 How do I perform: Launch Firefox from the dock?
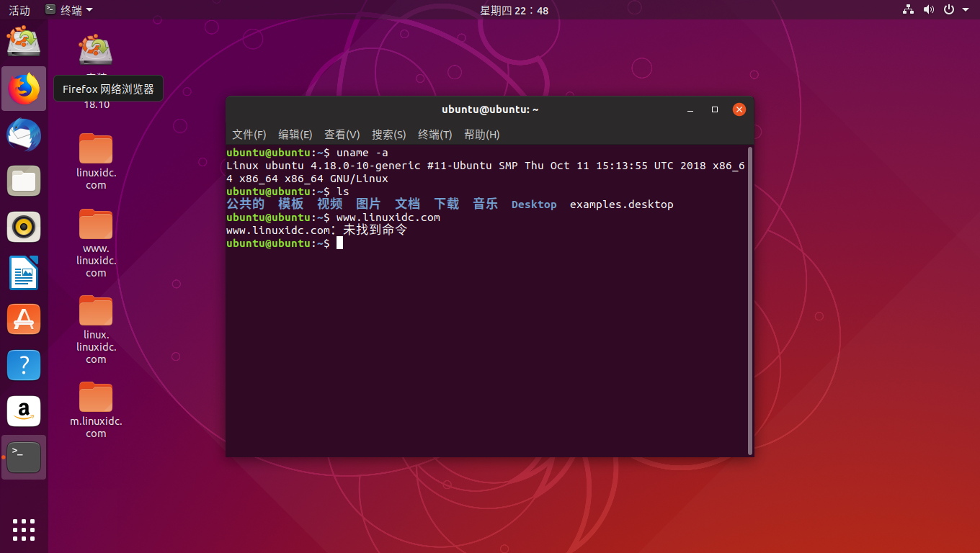pyautogui.click(x=24, y=89)
